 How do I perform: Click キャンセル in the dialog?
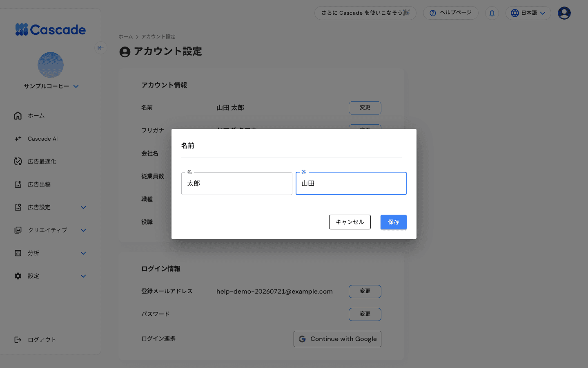[x=350, y=222]
